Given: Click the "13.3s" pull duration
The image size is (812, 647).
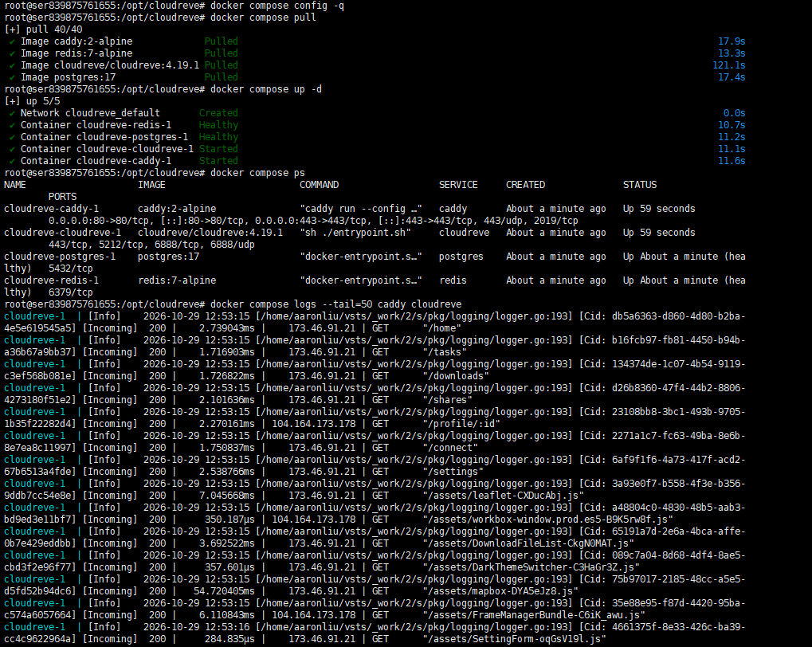Looking at the screenshot, I should (732, 53).
